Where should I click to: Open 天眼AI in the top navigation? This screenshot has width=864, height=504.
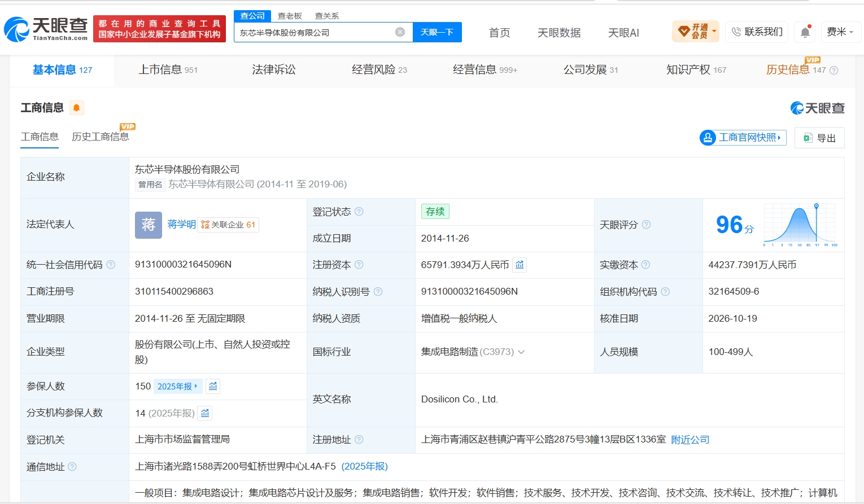pyautogui.click(x=623, y=33)
